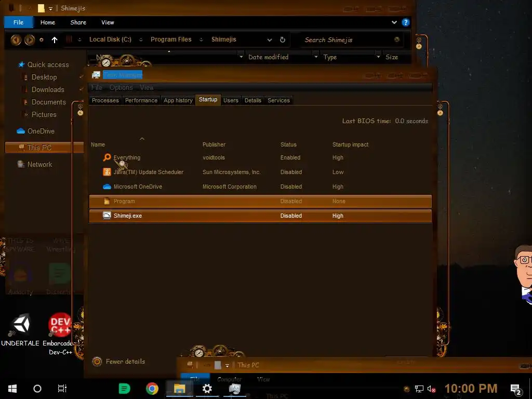
Task: Switch to Services tab
Action: (x=278, y=100)
